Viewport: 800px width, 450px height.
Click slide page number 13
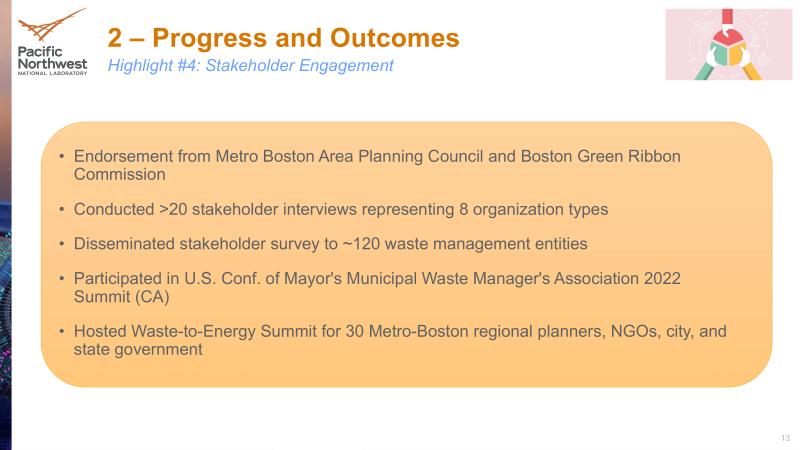point(785,438)
